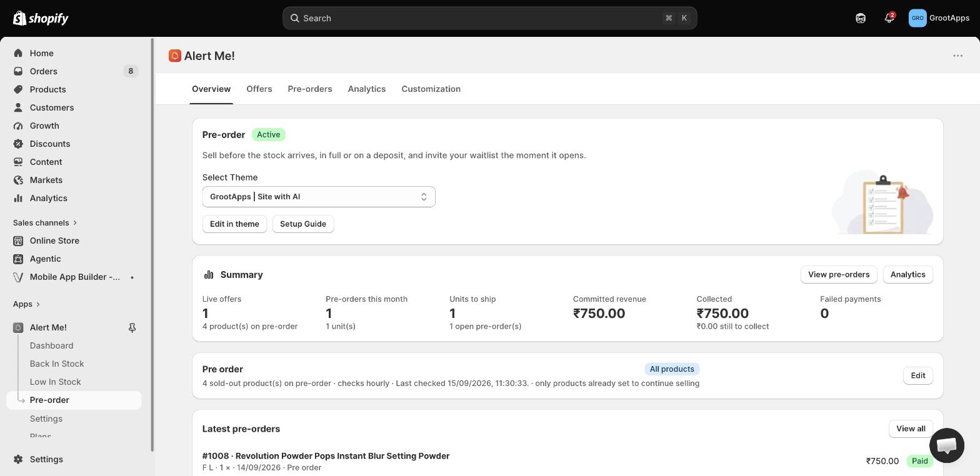Click the Orders count badge 8
980x476 pixels.
point(131,71)
